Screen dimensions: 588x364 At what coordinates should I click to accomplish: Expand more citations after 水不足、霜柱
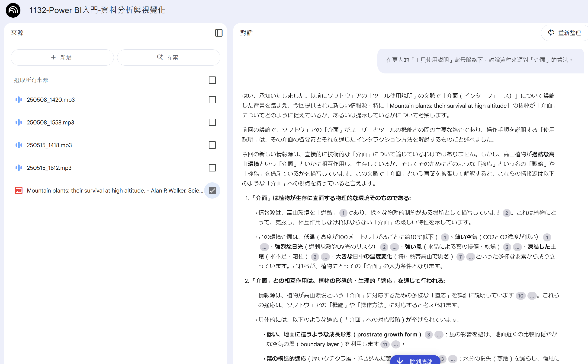click(325, 257)
